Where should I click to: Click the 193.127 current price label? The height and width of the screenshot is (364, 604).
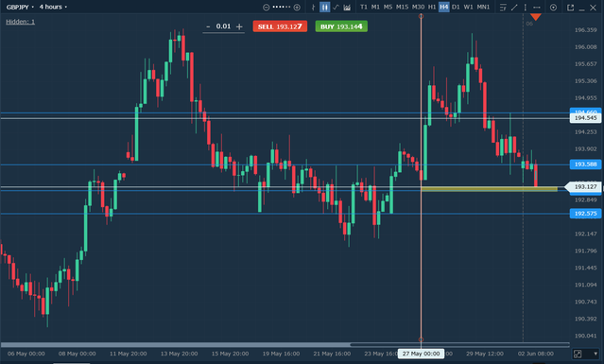(x=584, y=187)
